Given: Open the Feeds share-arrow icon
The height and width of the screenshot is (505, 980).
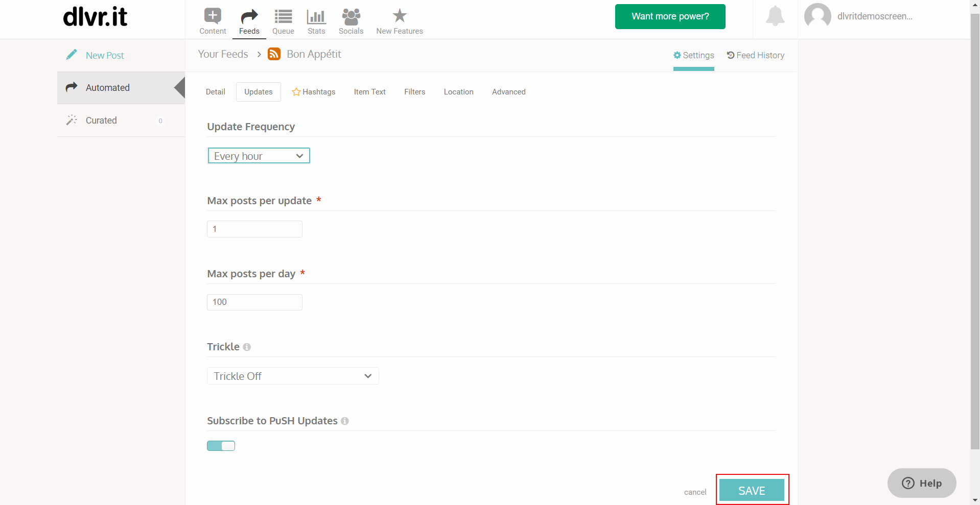Looking at the screenshot, I should tap(249, 16).
